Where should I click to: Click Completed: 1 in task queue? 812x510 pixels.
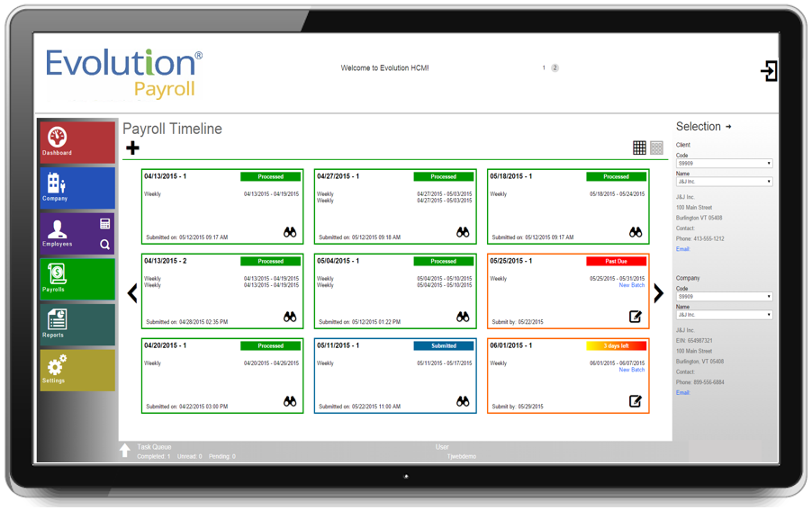(153, 456)
